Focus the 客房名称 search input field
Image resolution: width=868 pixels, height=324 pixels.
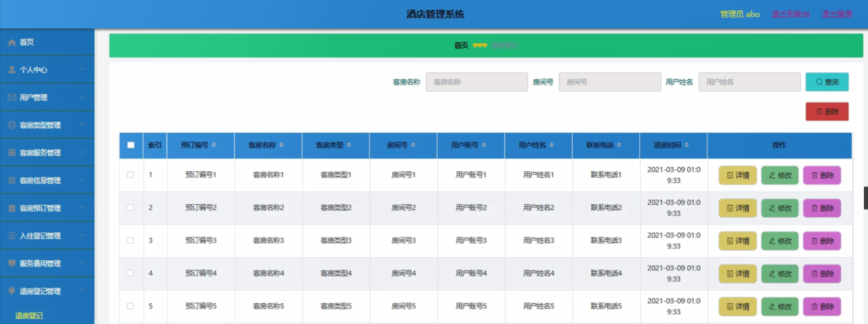click(x=477, y=82)
